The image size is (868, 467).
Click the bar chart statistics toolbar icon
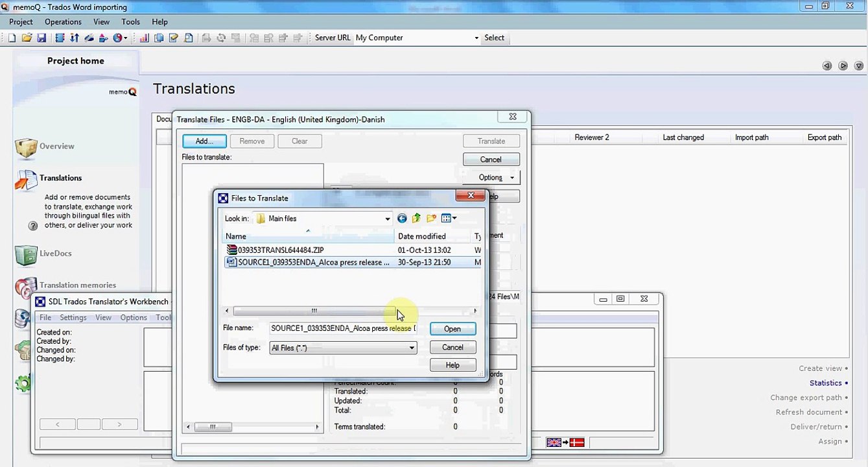click(x=144, y=38)
